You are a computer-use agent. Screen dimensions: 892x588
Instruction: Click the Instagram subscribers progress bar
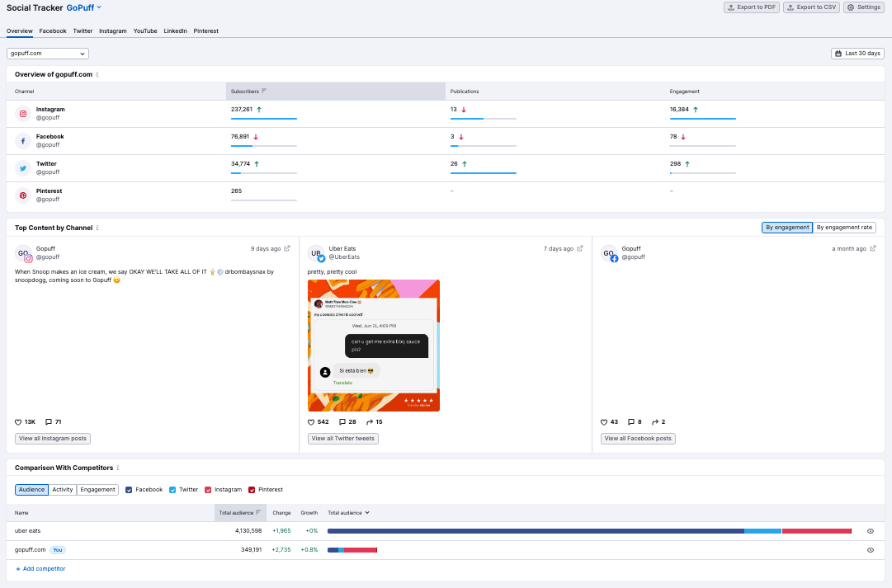[264, 119]
